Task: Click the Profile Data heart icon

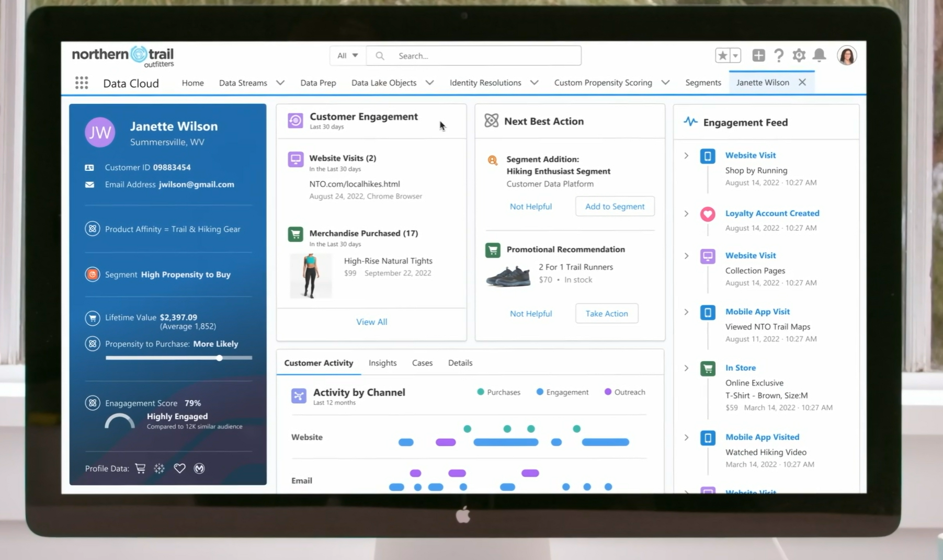Action: [x=179, y=468]
